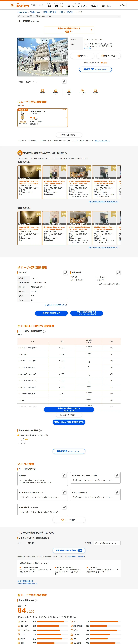Click 賃貸物件の詳細を見る button

click(51, 313)
